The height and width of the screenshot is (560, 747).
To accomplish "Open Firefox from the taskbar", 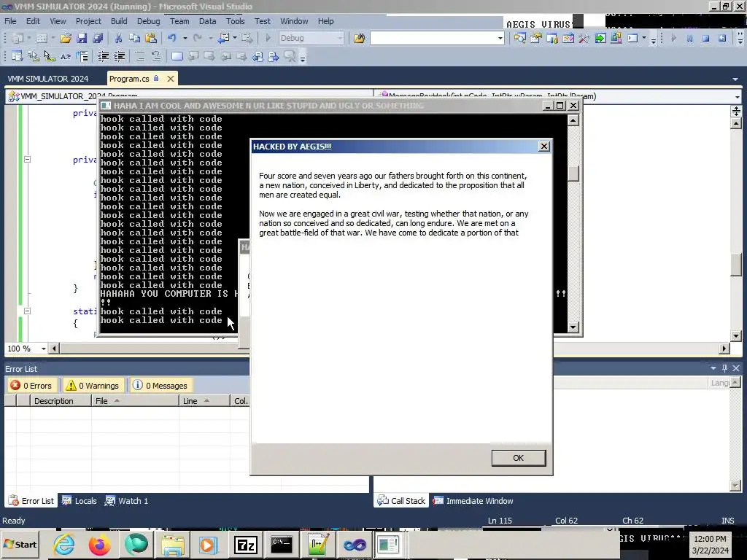I will pos(99,544).
